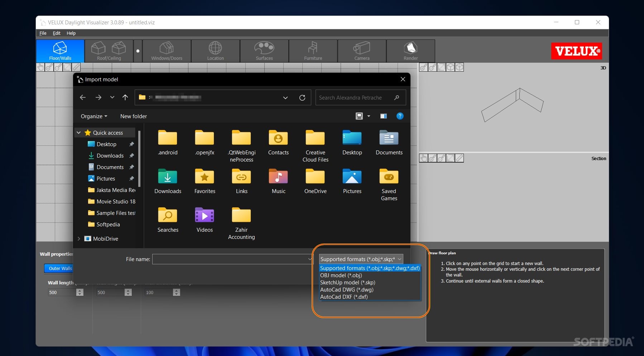
Task: Click the New folder button
Action: (134, 116)
